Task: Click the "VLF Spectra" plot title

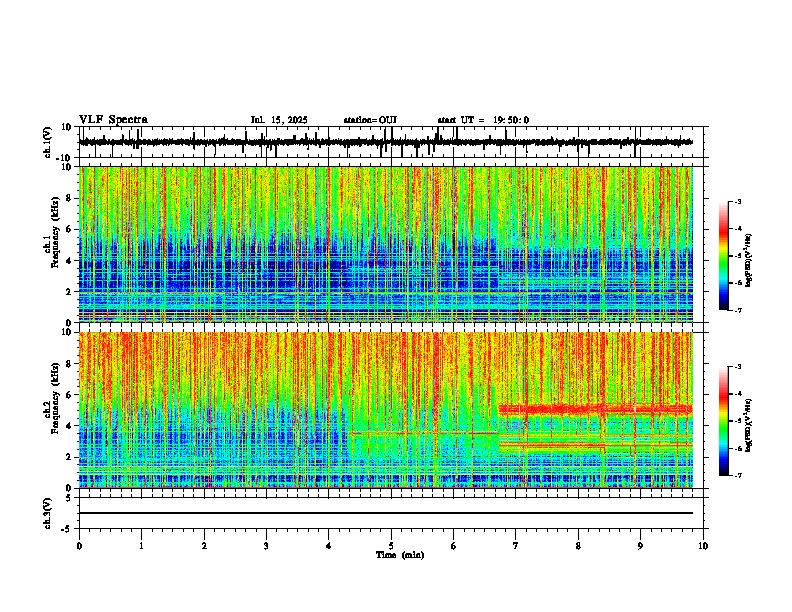Action: click(x=113, y=120)
